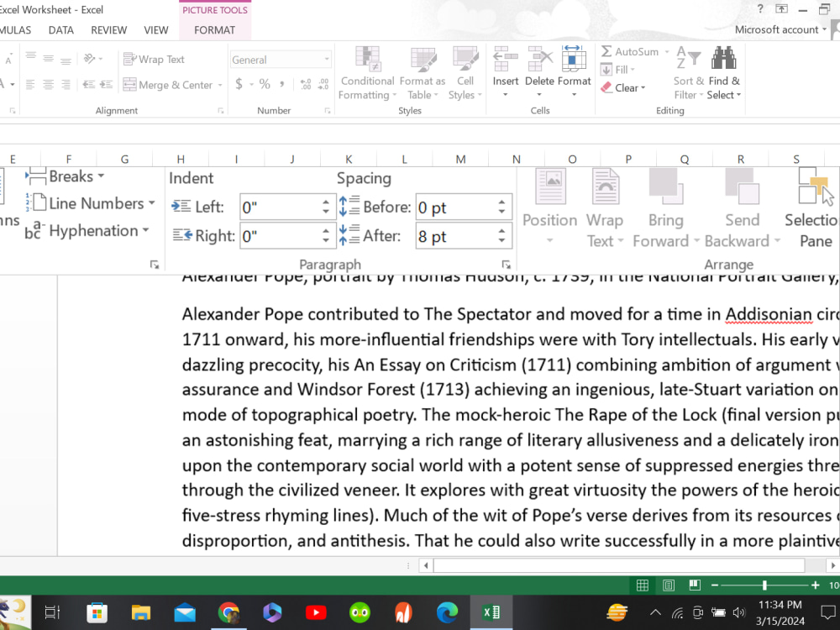Image resolution: width=840 pixels, height=630 pixels.
Task: Select column K header
Action: coord(349,159)
